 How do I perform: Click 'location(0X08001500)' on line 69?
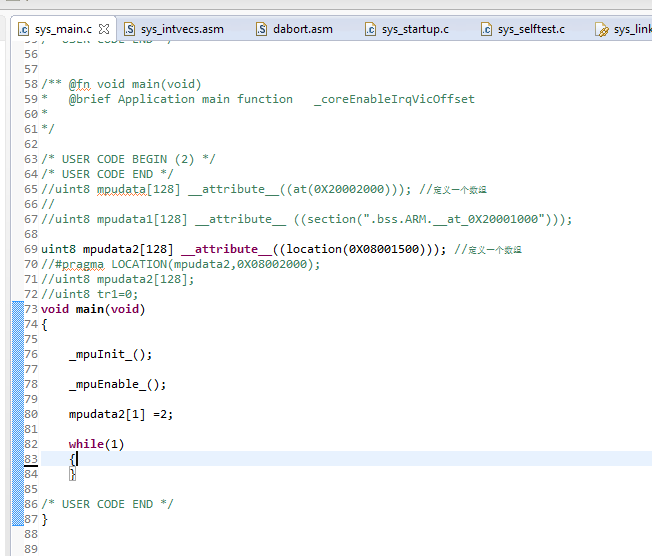(356, 249)
